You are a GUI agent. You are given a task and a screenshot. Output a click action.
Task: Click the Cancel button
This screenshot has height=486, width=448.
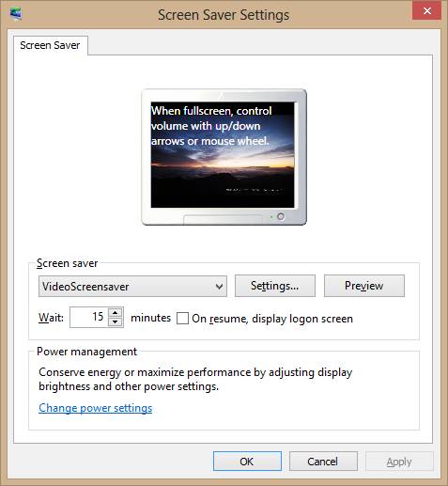(x=323, y=462)
